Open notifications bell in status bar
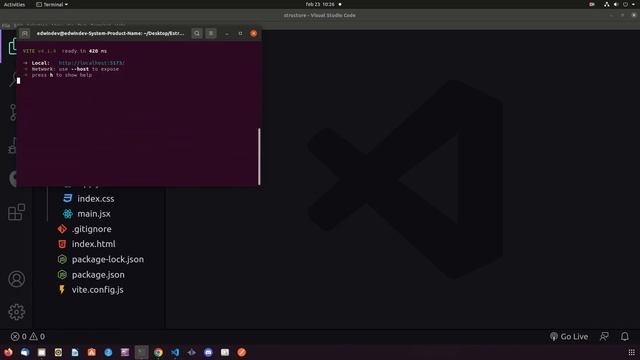The width and height of the screenshot is (640, 360). (624, 336)
